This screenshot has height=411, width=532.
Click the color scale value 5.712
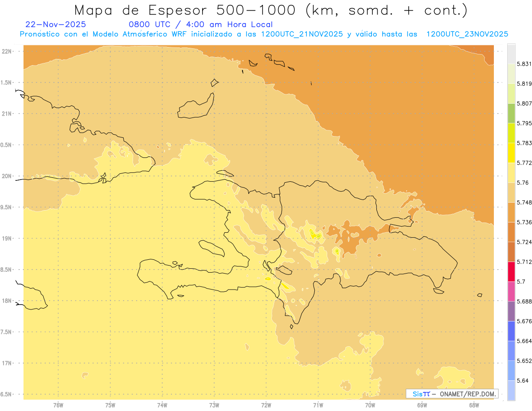(x=524, y=262)
